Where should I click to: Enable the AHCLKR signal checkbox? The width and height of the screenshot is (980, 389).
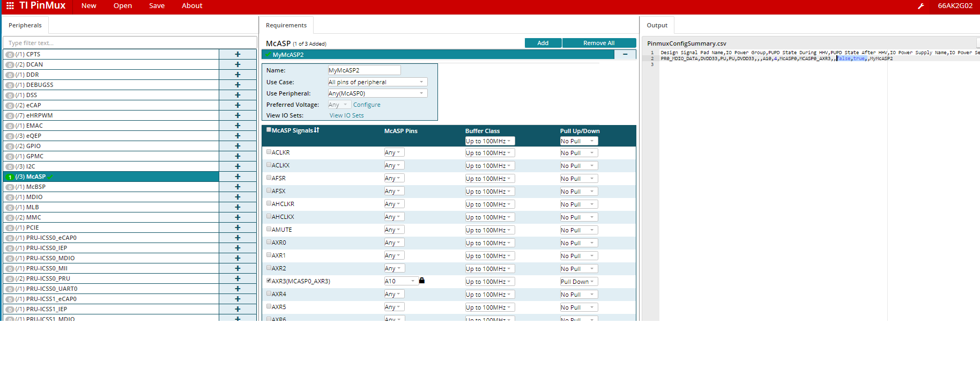269,203
